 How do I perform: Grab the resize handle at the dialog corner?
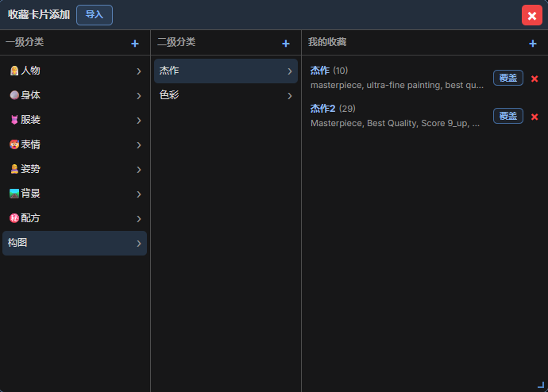[541, 385]
